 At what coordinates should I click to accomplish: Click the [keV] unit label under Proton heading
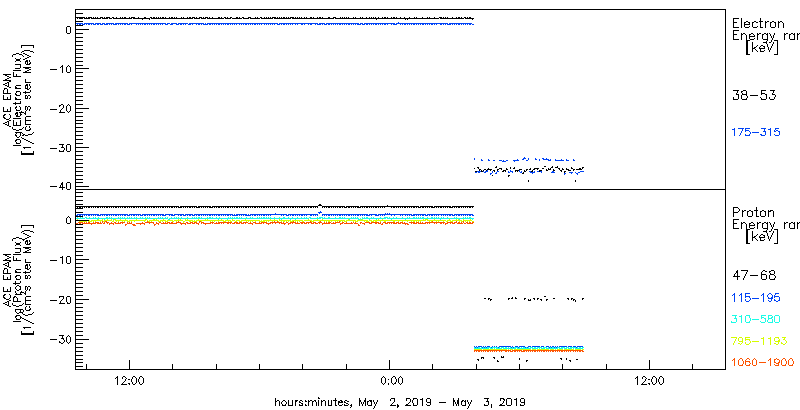[x=762, y=237]
